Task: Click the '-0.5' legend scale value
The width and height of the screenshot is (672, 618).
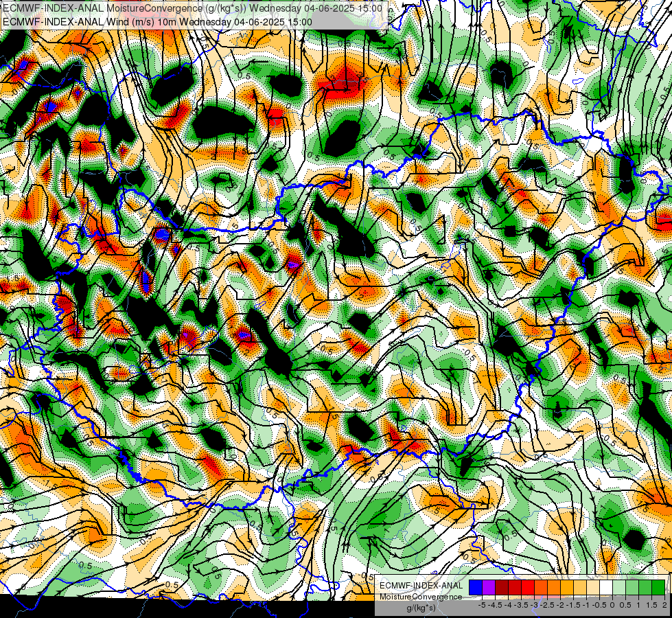Action: point(599,605)
